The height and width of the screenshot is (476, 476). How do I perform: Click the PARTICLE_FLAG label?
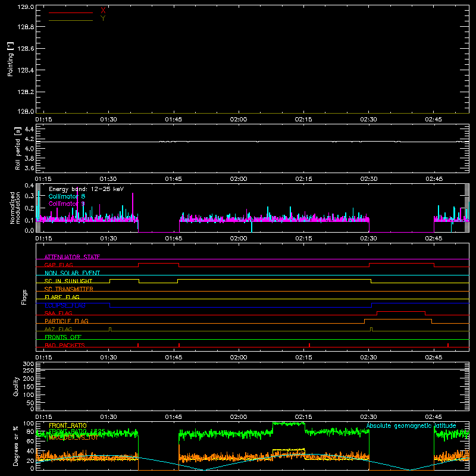click(67, 321)
